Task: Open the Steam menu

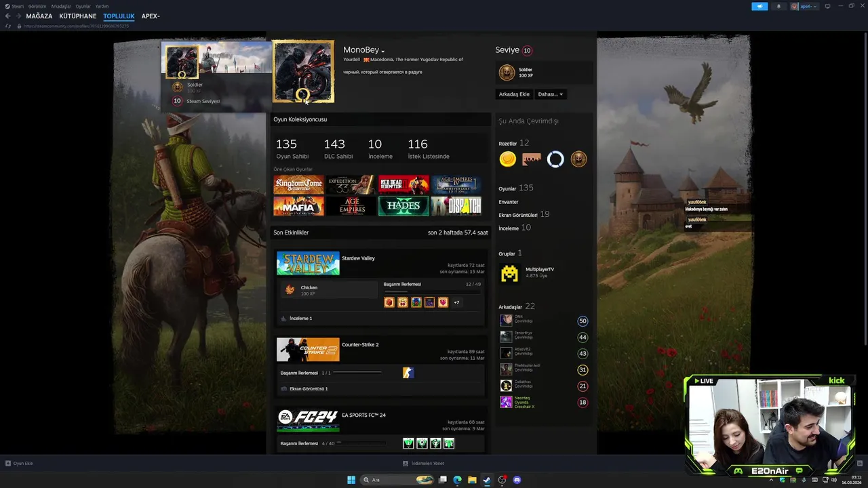Action: [18, 6]
